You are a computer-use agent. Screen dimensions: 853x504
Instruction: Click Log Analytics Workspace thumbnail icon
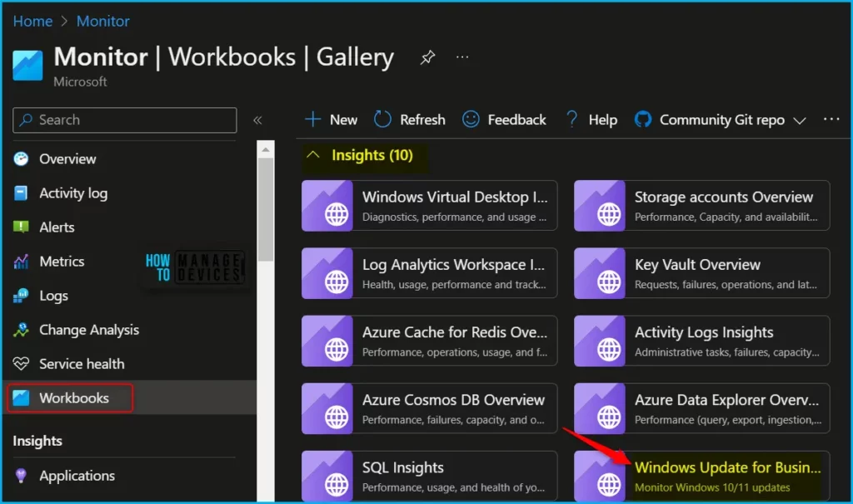[327, 273]
